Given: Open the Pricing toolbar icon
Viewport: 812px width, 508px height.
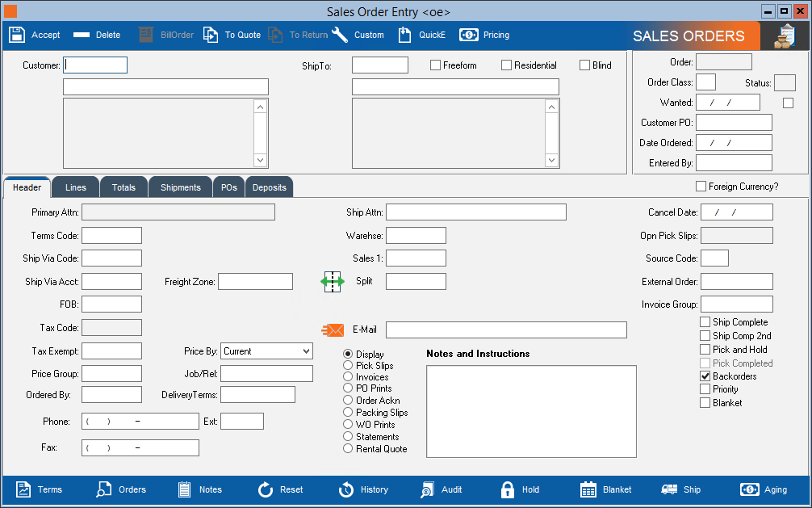Looking at the screenshot, I should 484,35.
